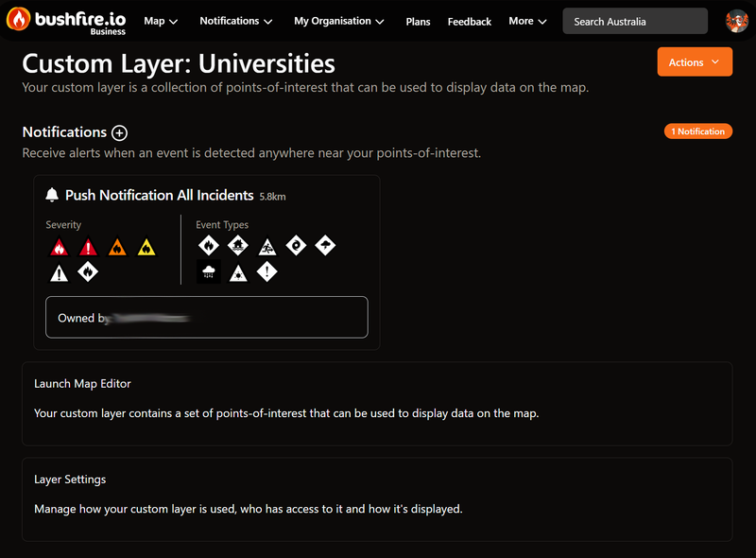Click the 5.8km radius label
Screen dimensions: 756x558
[272, 197]
